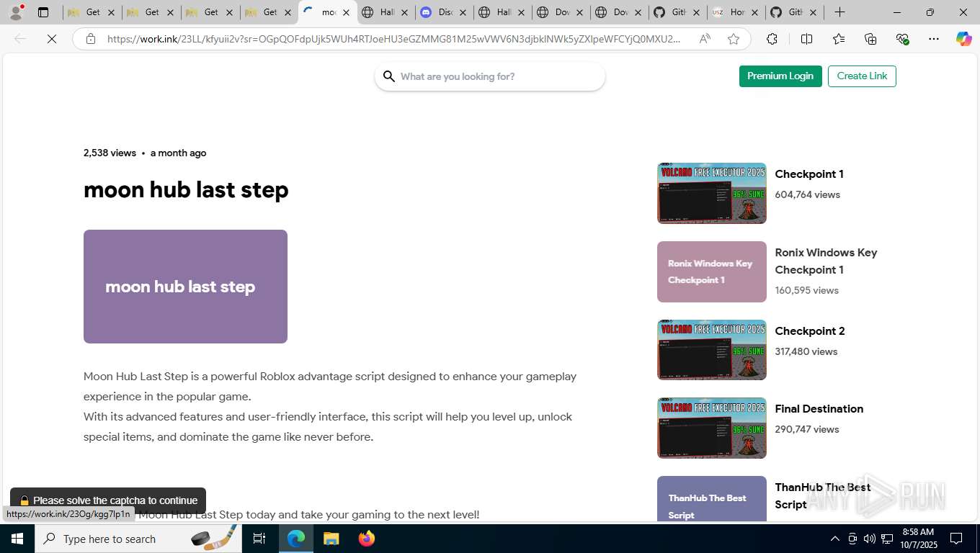Open a new tab with the plus icon
Screen dimensions: 980x553
click(839, 12)
